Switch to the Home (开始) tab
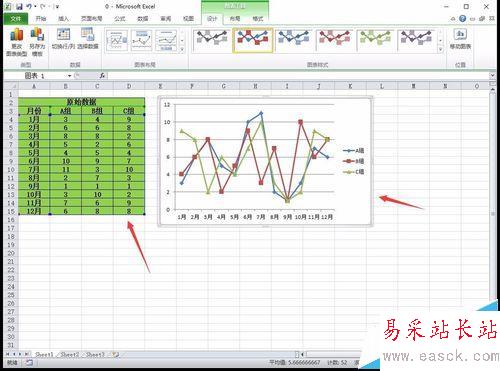The width and height of the screenshot is (500, 371). (x=41, y=19)
